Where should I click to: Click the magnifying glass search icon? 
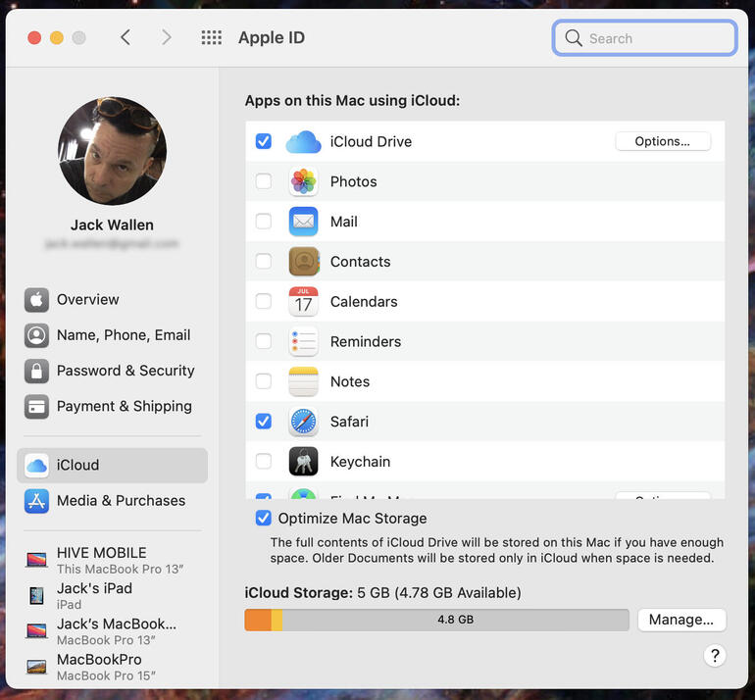(x=574, y=37)
